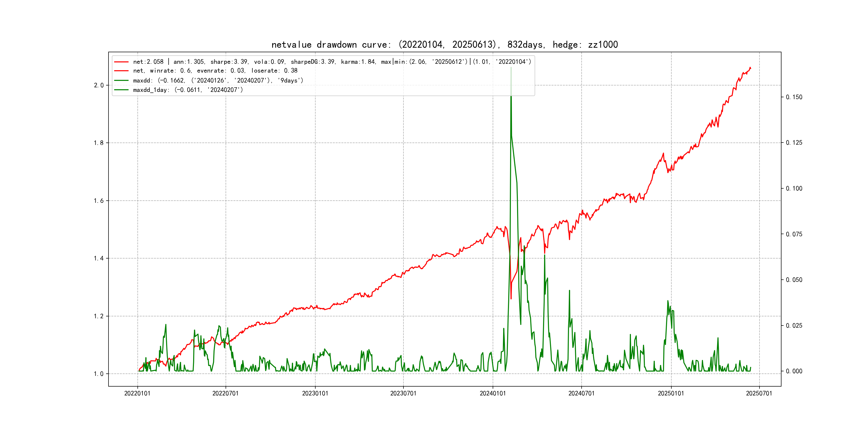Click the green swatch beside maxdd legend entry
This screenshot has height=434, width=868.
121,81
